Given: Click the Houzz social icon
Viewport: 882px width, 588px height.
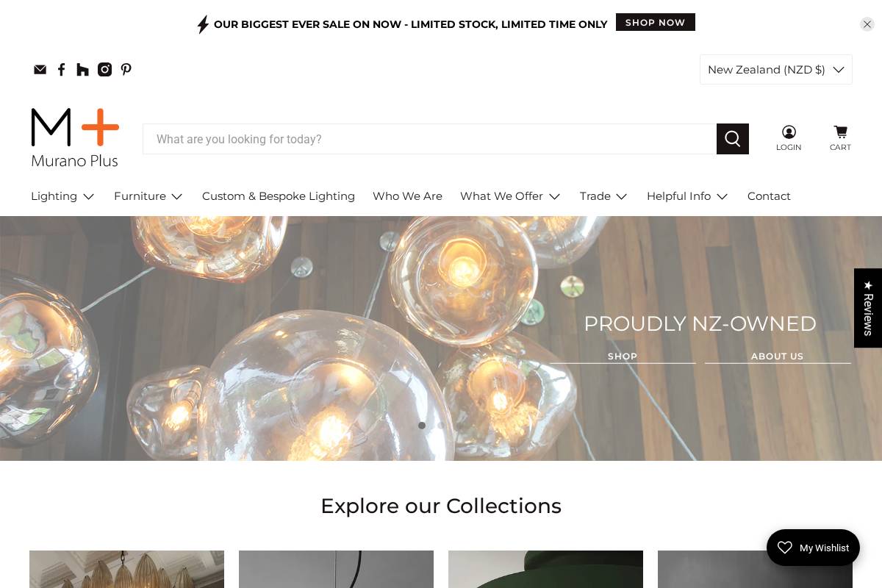Looking at the screenshot, I should [83, 70].
